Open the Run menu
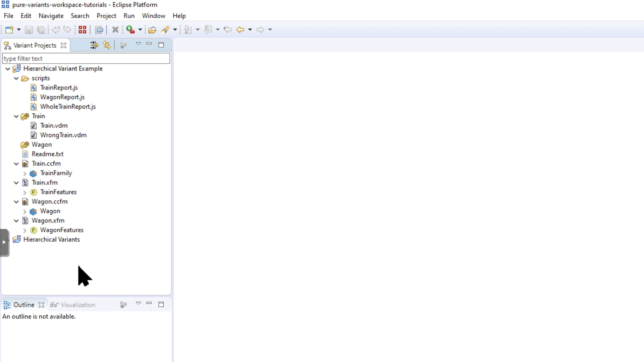Image resolution: width=644 pixels, height=362 pixels. (129, 16)
